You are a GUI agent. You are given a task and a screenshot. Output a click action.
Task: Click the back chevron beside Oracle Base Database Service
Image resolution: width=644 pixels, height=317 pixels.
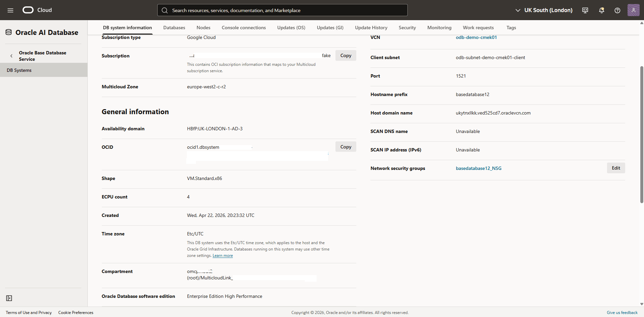[11, 56]
